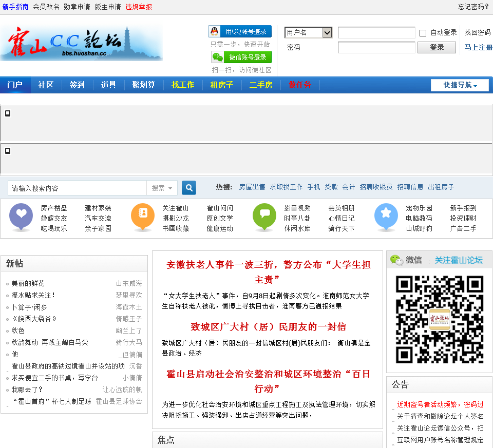The width and height of the screenshot is (493, 448).
Task: Open the 霍山问问 forum section
Action: (x=220, y=208)
